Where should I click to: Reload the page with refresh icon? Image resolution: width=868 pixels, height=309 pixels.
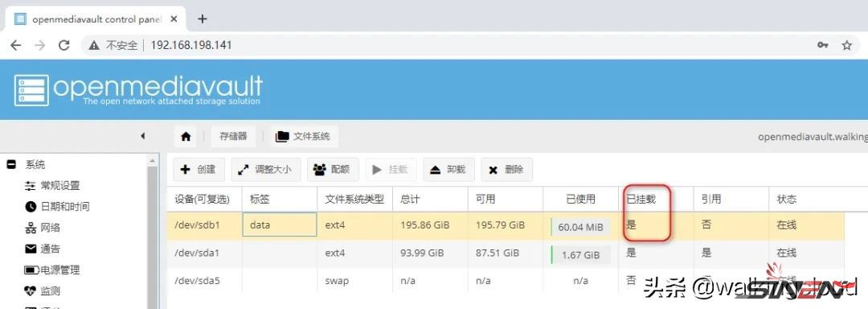click(x=64, y=45)
